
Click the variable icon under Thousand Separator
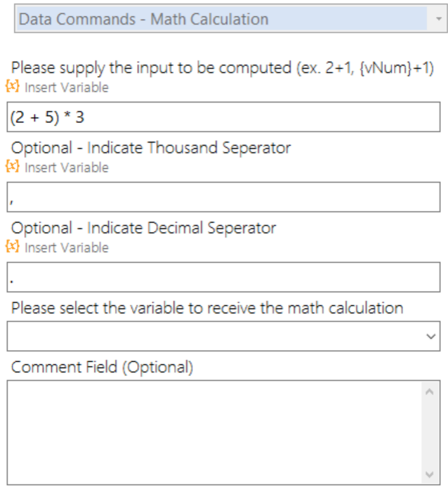[x=13, y=167]
